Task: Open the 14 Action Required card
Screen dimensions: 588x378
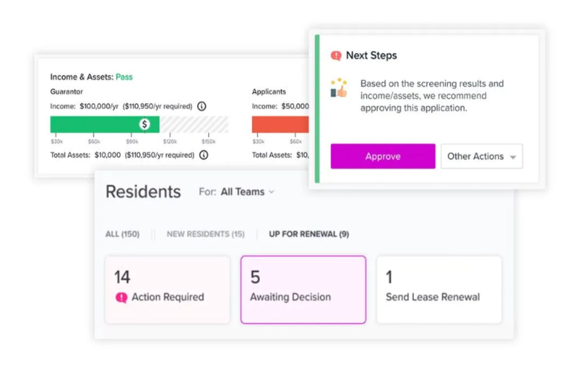Action: click(x=168, y=290)
